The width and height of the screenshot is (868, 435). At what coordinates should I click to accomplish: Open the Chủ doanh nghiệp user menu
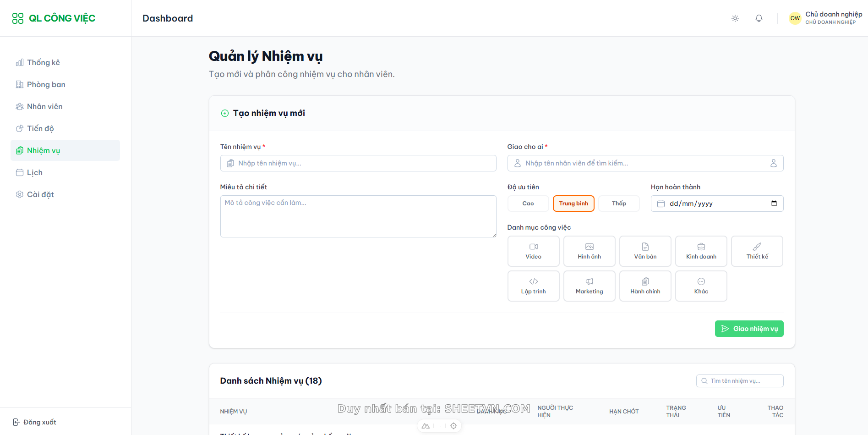pyautogui.click(x=825, y=18)
